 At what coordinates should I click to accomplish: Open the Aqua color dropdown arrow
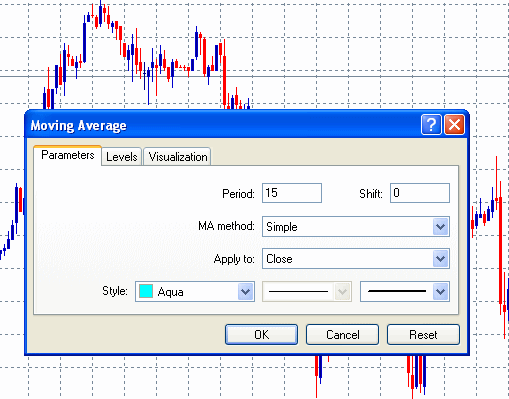click(246, 292)
